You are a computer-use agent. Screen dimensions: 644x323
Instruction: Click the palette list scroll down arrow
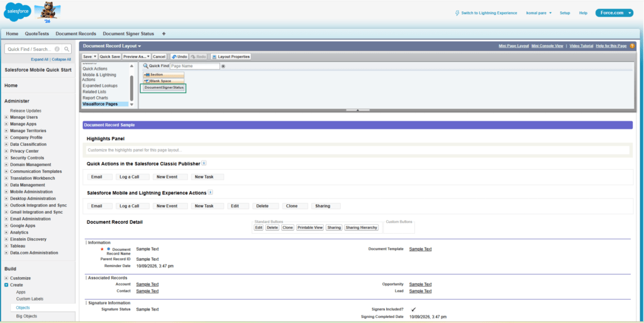coord(131,105)
